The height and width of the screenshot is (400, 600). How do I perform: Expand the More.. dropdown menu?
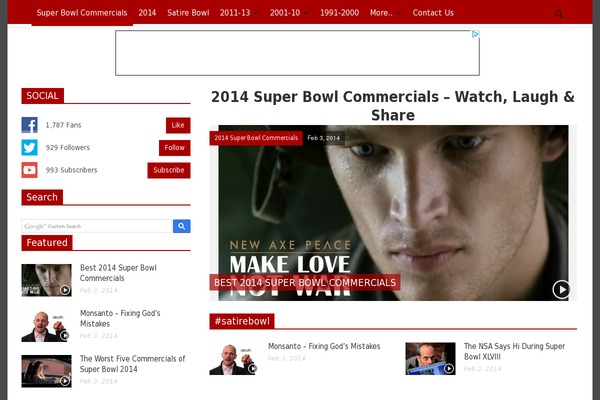pyautogui.click(x=385, y=13)
